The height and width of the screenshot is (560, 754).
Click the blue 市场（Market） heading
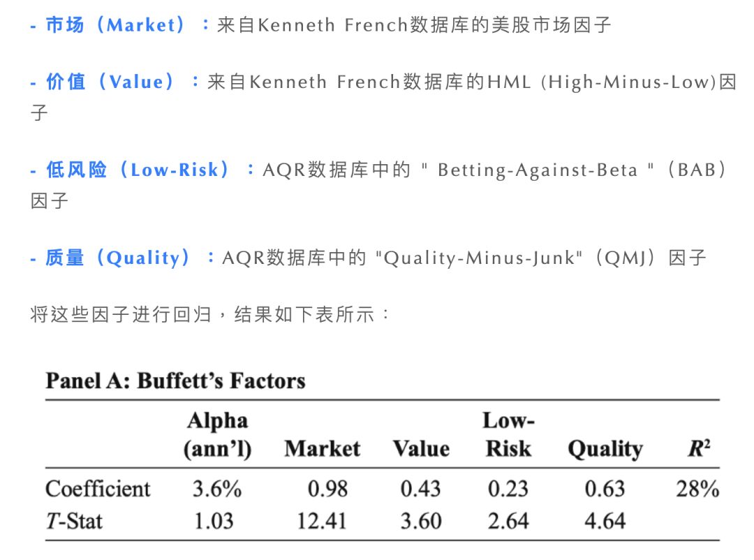pyautogui.click(x=116, y=26)
